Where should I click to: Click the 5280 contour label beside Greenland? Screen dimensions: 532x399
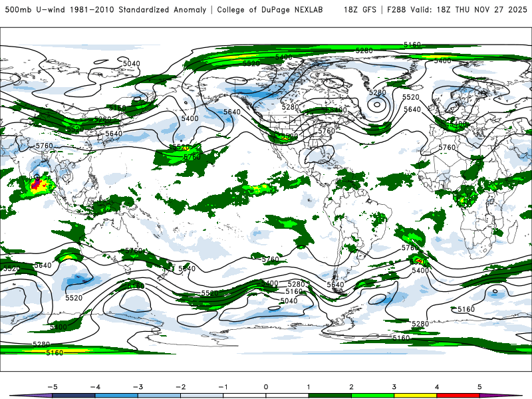[378, 92]
